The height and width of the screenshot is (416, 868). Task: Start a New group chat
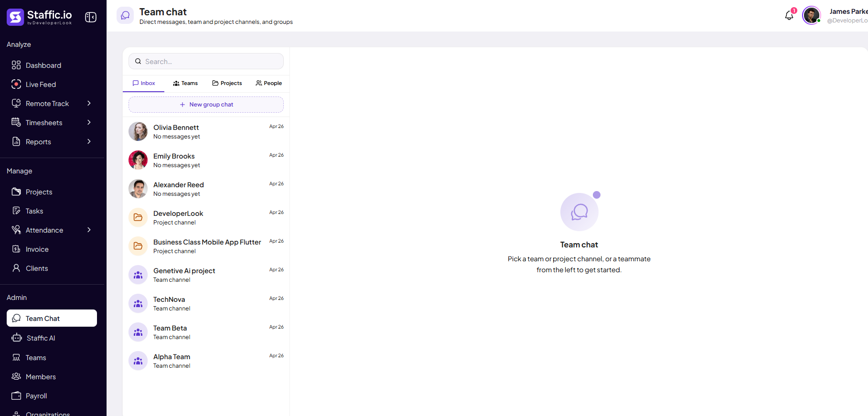[206, 105]
